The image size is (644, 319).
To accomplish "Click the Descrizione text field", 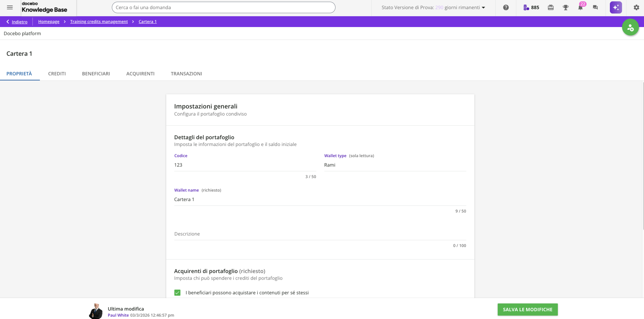I will pos(320,234).
